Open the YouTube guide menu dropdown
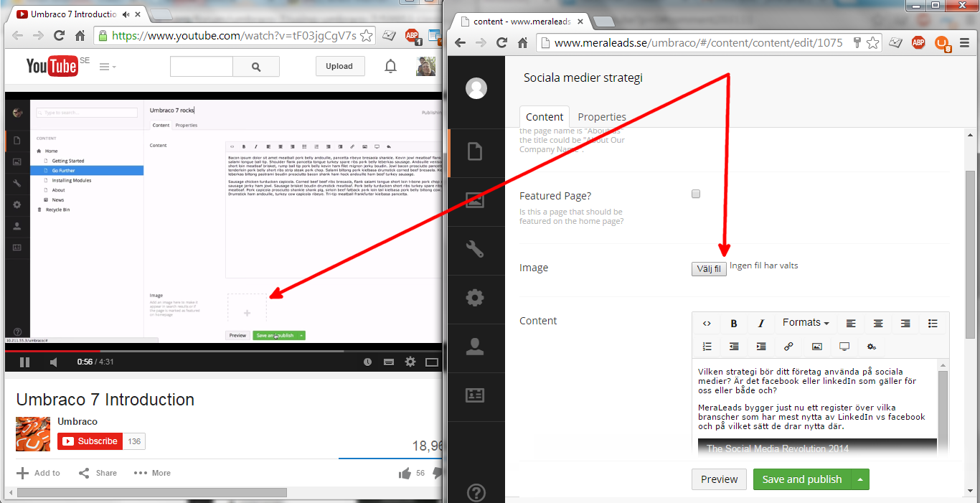 click(107, 67)
